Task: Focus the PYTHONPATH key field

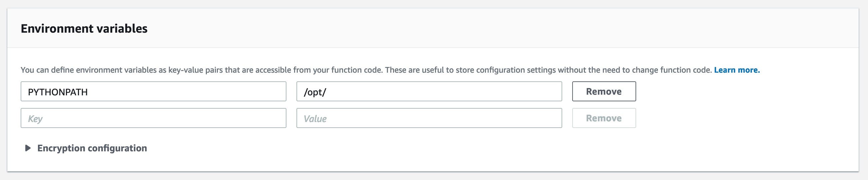Action: pyautogui.click(x=153, y=91)
